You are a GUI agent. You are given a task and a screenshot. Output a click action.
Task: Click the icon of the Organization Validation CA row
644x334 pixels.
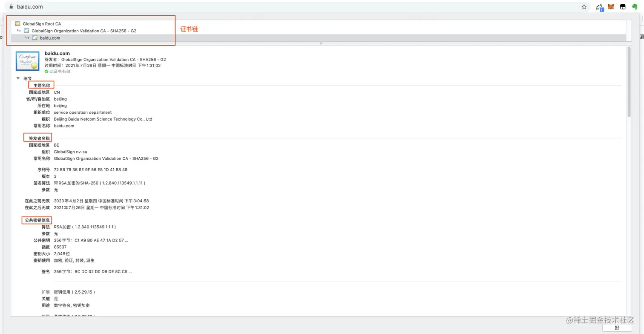point(26,31)
